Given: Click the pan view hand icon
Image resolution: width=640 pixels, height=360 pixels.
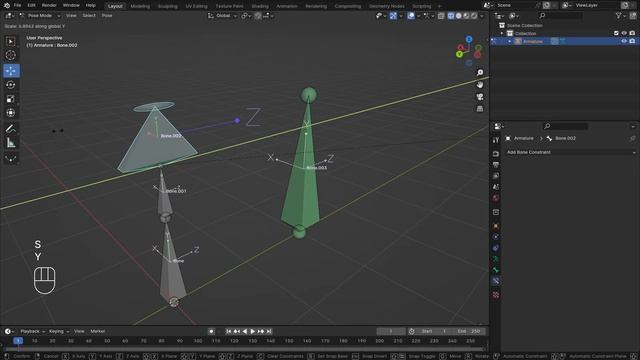Looking at the screenshot, I should point(480,84).
